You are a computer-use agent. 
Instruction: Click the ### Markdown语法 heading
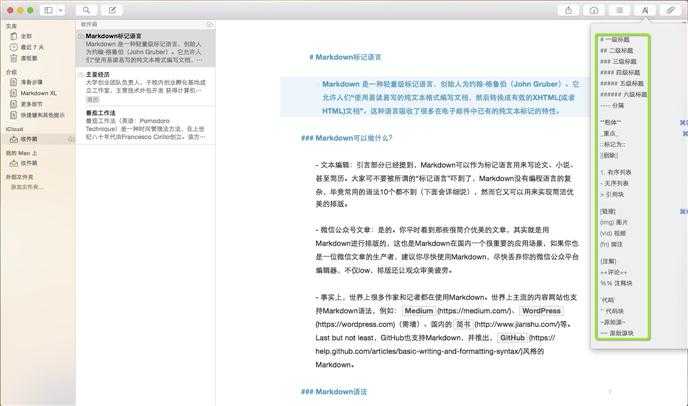pyautogui.click(x=334, y=392)
